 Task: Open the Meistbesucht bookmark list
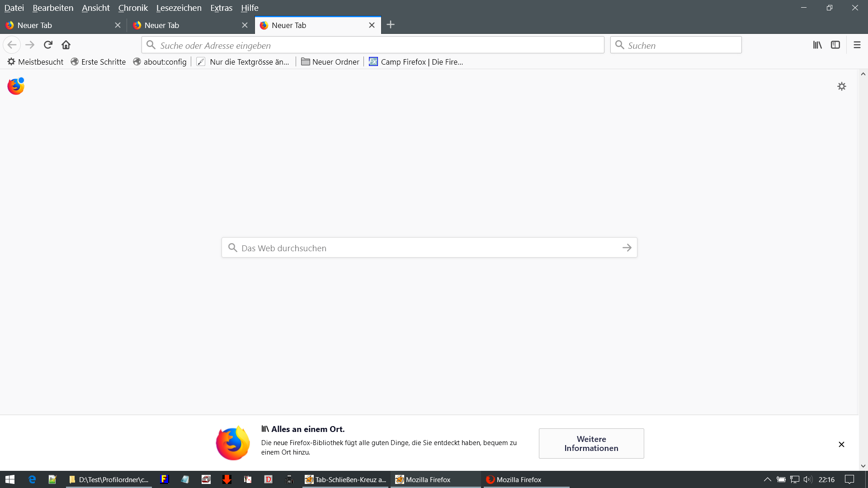pyautogui.click(x=35, y=62)
